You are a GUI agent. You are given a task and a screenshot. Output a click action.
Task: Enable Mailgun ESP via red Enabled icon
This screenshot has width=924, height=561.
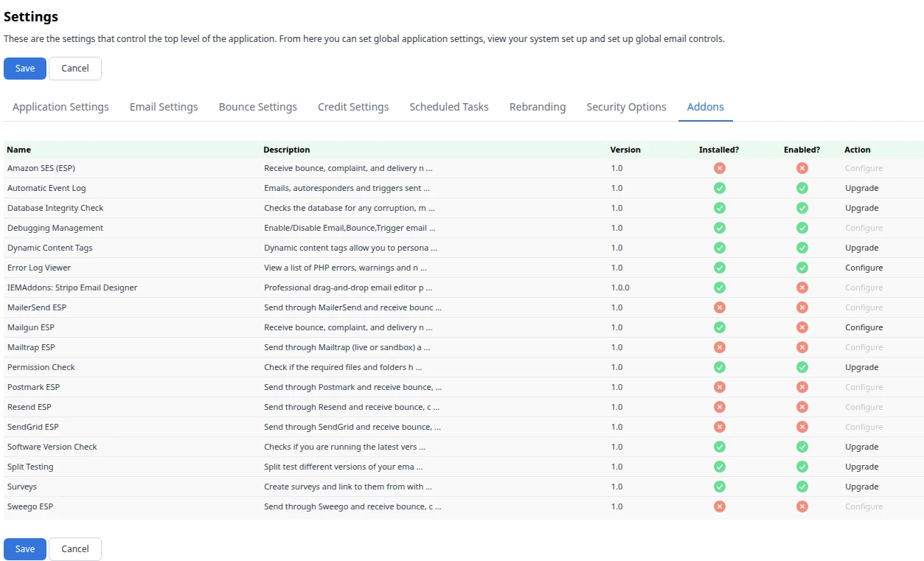[802, 327]
